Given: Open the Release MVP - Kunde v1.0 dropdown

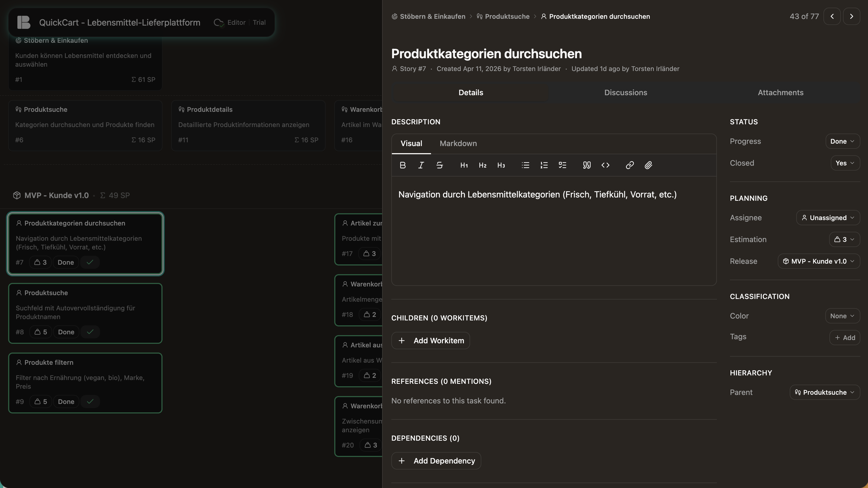Looking at the screenshot, I should (819, 261).
